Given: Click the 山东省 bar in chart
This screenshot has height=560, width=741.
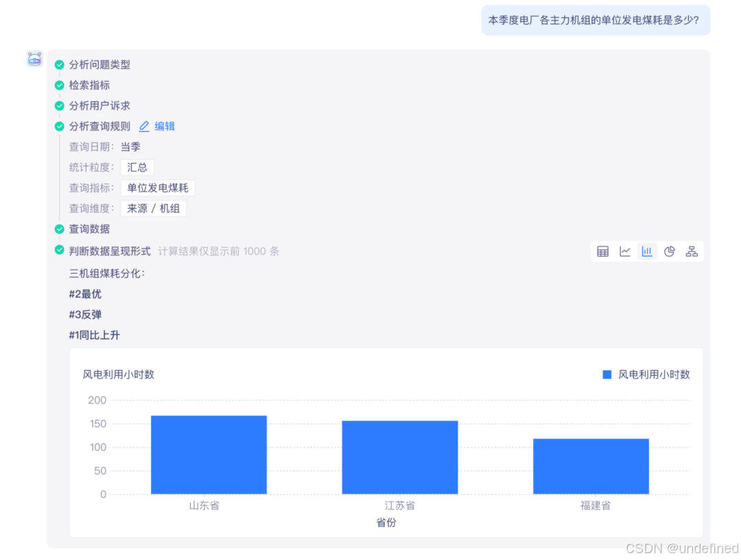Looking at the screenshot, I should 209,455.
